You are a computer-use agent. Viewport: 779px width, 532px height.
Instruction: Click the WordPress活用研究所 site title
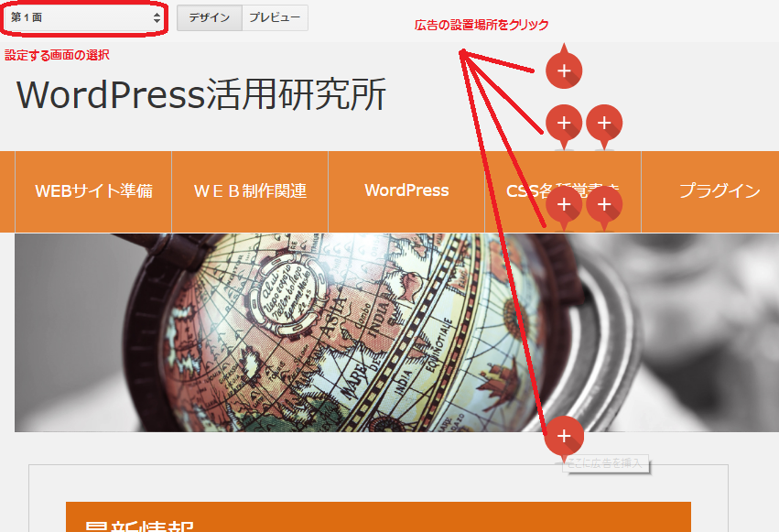(201, 94)
